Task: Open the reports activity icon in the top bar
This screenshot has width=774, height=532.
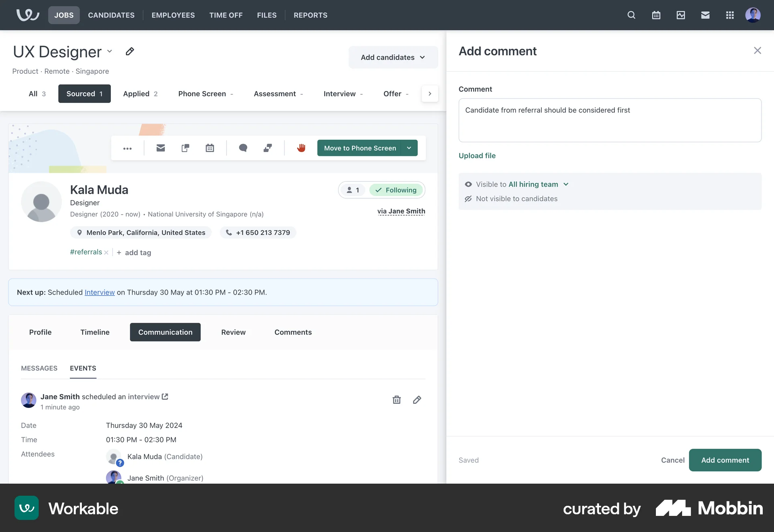Action: pos(680,15)
